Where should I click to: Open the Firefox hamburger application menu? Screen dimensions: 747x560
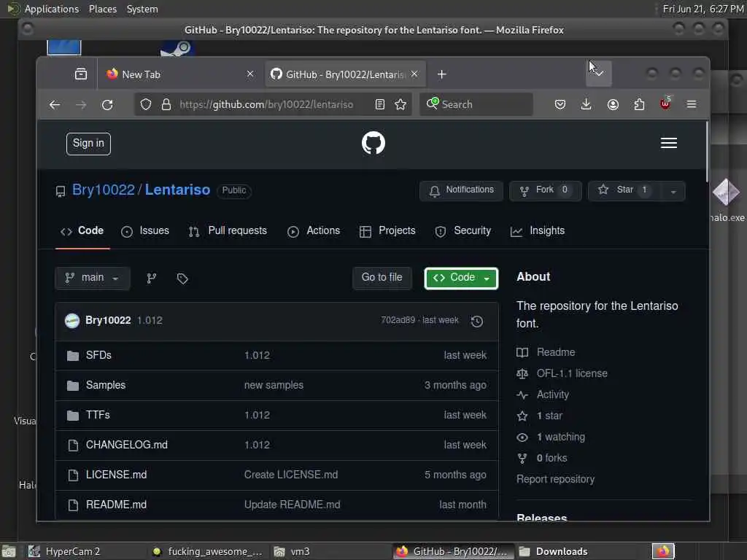click(692, 104)
